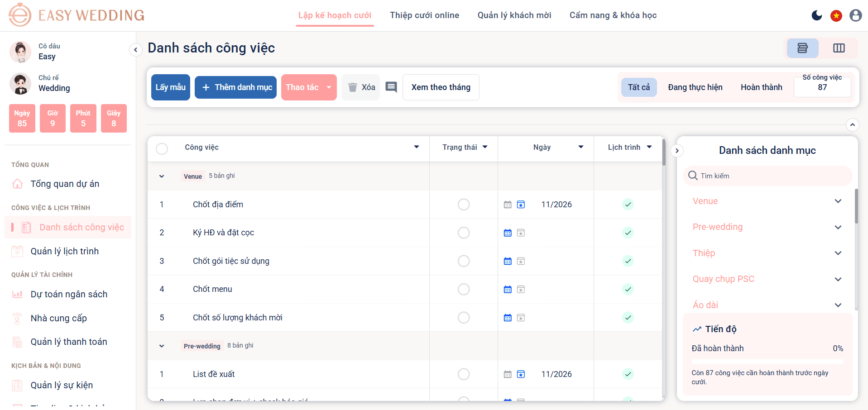Click schedule check icon for List đề xuất
Image resolution: width=868 pixels, height=410 pixels.
pyautogui.click(x=628, y=374)
